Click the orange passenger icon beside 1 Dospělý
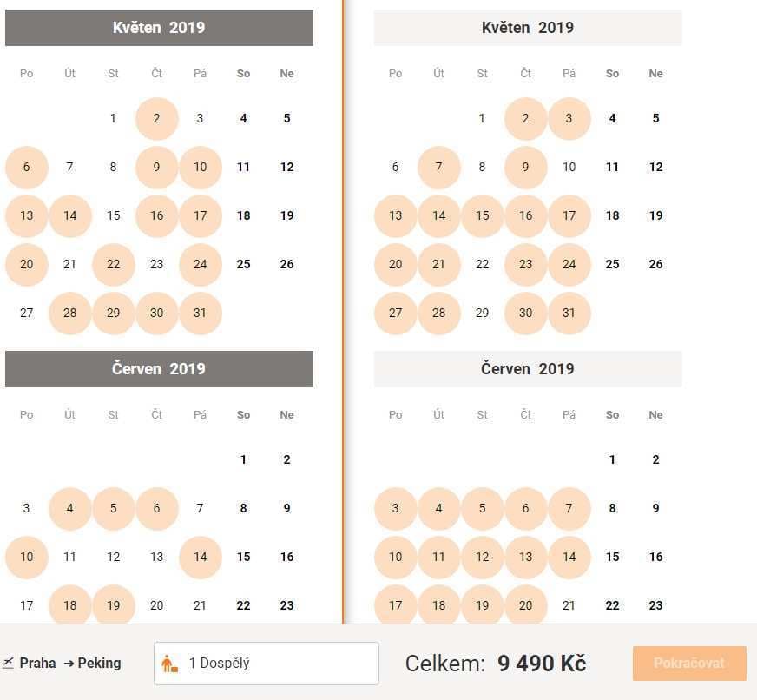 point(169,664)
